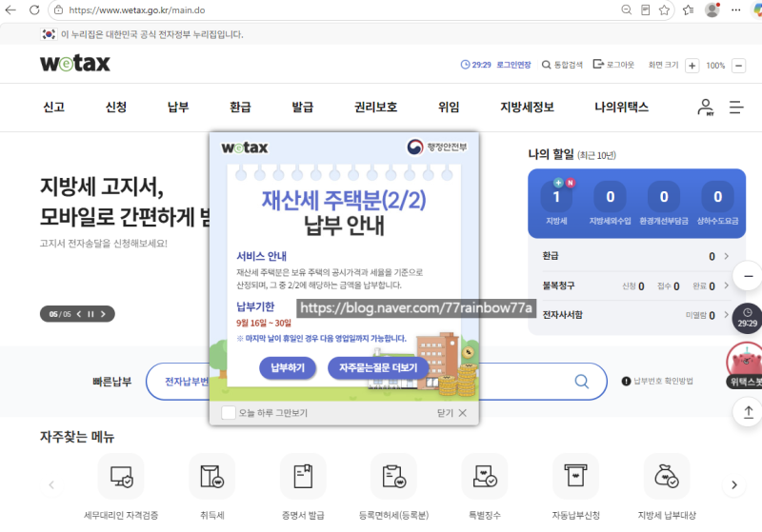The height and width of the screenshot is (532, 762).
Task: Open the 납부 menu
Action: (x=178, y=107)
